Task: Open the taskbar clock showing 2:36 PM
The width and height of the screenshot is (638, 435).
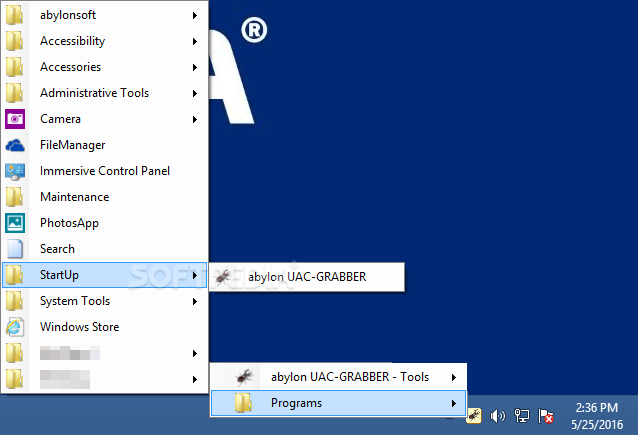Action: point(597,416)
